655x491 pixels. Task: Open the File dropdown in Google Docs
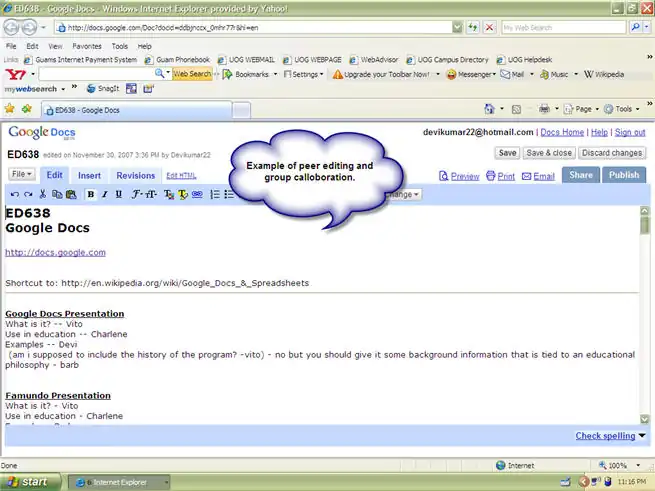[21, 174]
